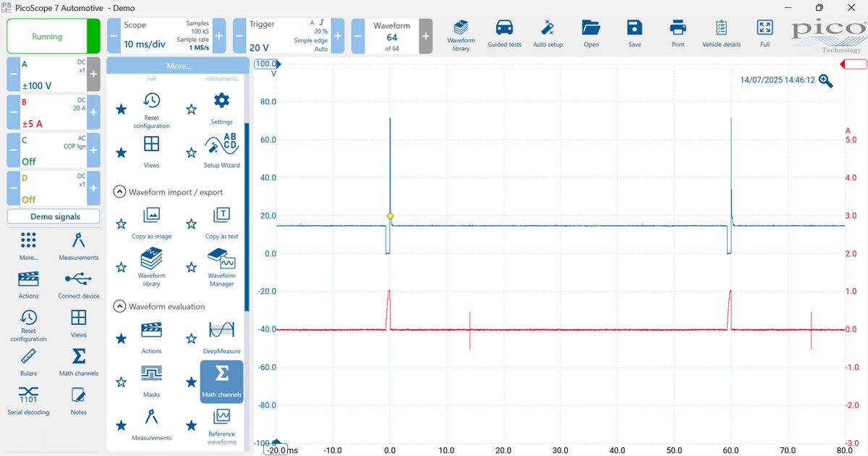Screen dimensions: 868x456
Task: Select highlighted Math channels panel item
Action: (221, 381)
